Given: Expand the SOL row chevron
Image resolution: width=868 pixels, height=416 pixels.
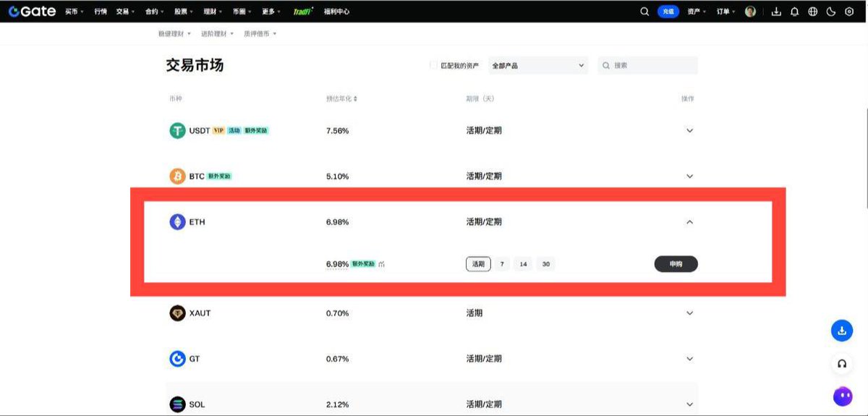Looking at the screenshot, I should click(689, 404).
